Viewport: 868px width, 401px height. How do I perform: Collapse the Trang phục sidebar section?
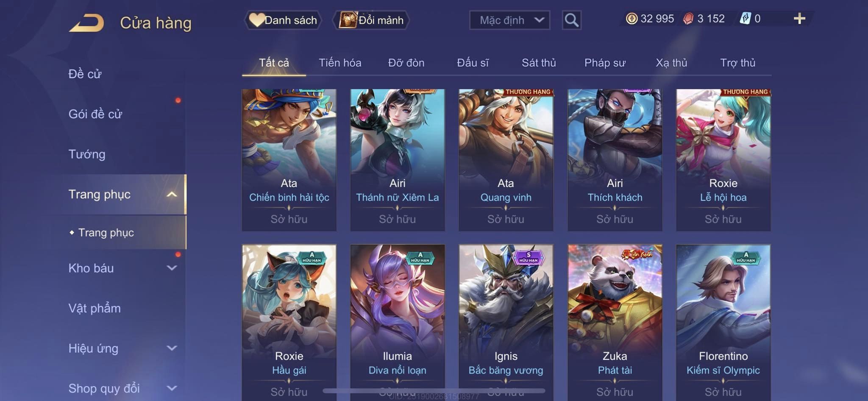172,195
